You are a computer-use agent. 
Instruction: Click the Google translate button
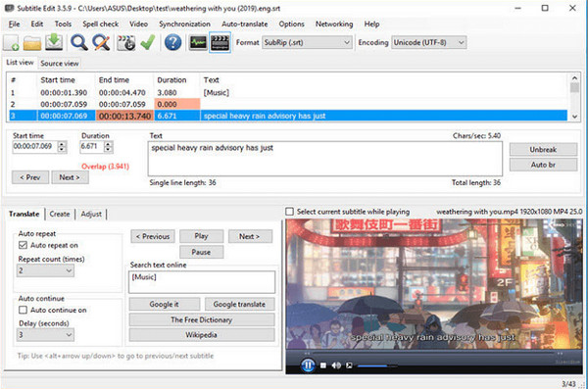(x=240, y=304)
